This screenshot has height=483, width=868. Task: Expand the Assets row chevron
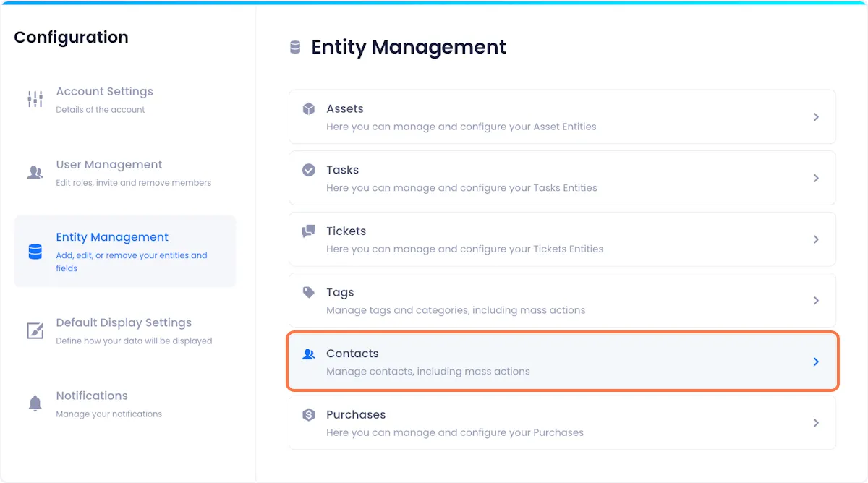[816, 116]
